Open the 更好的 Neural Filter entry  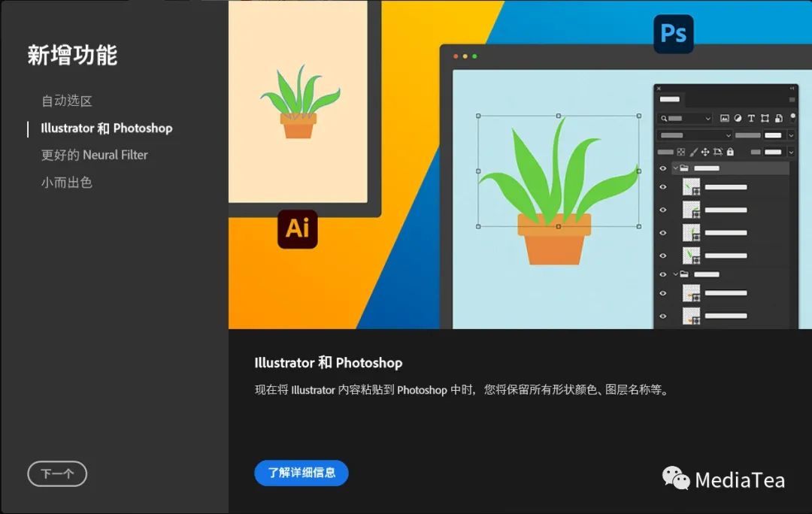pyautogui.click(x=94, y=155)
